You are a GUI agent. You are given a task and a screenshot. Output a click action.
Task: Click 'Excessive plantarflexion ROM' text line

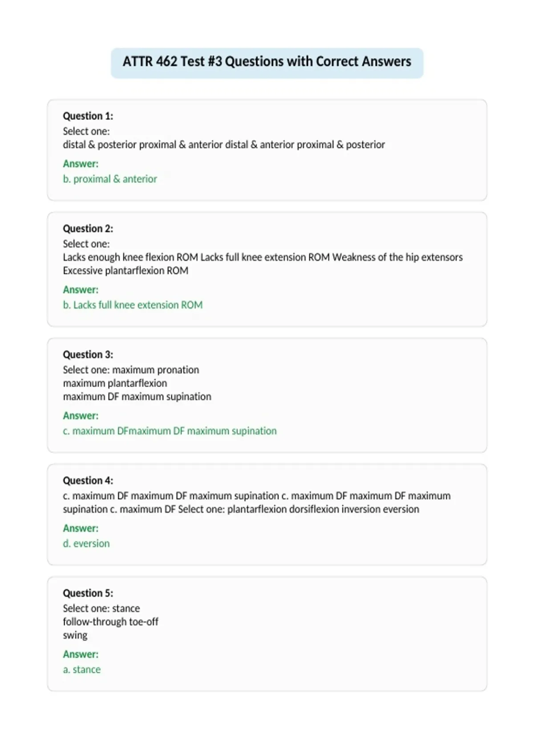125,271
